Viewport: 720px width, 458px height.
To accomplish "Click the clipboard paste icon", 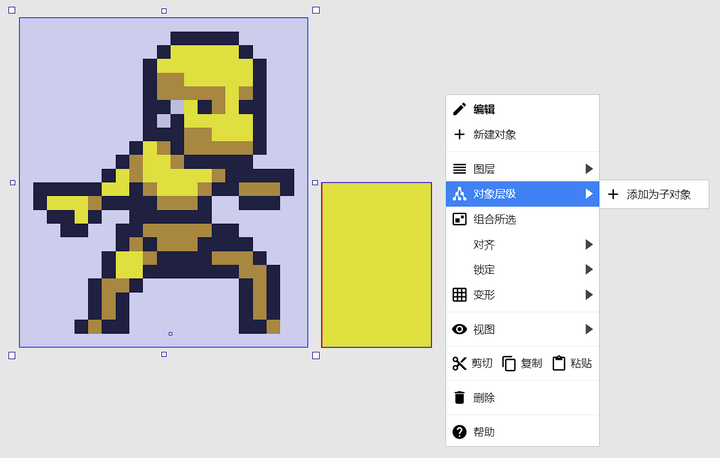I will pos(558,363).
